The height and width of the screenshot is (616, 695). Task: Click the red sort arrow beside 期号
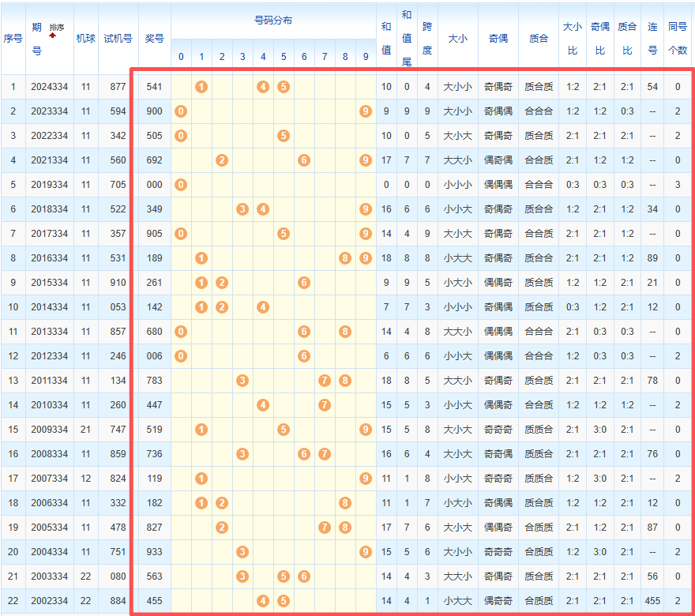53,36
